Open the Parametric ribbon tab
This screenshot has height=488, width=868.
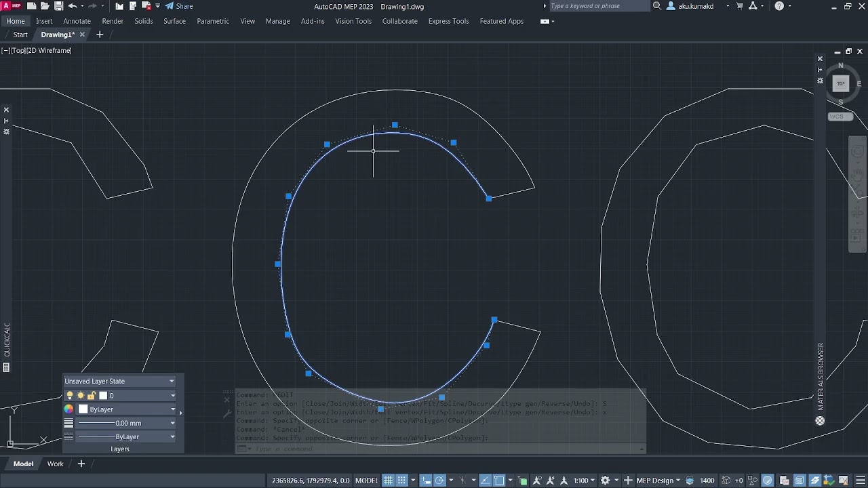[213, 21]
